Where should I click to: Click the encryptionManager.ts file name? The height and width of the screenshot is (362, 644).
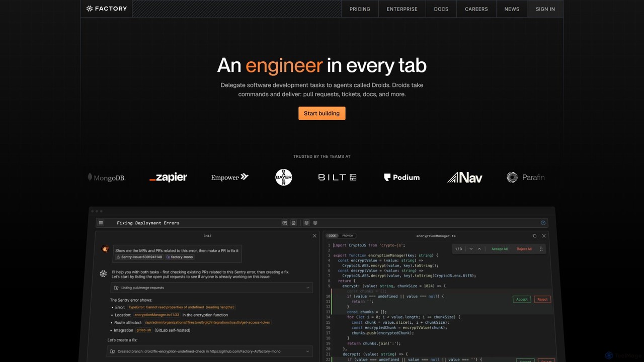pos(436,236)
